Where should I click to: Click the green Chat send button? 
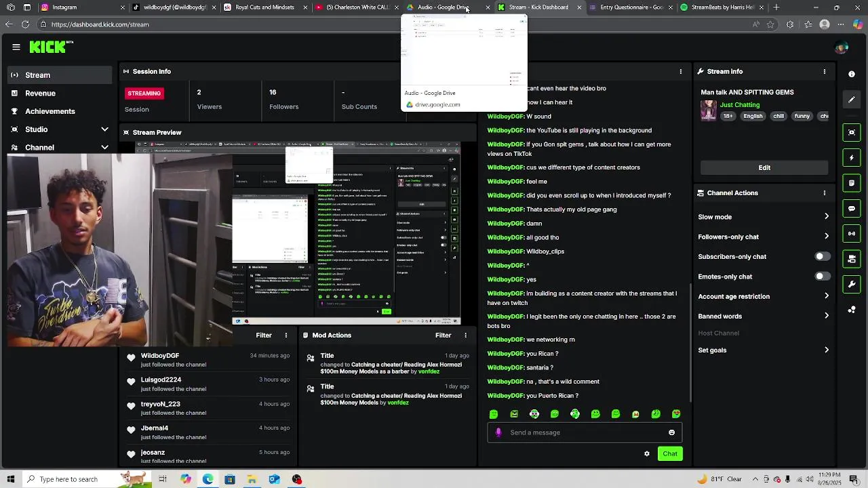pos(670,453)
